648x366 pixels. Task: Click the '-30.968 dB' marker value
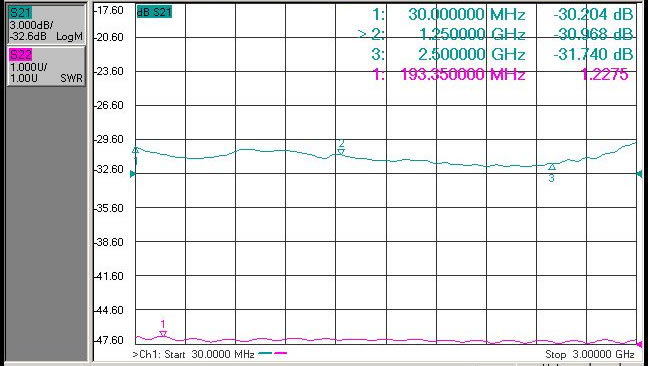point(593,34)
